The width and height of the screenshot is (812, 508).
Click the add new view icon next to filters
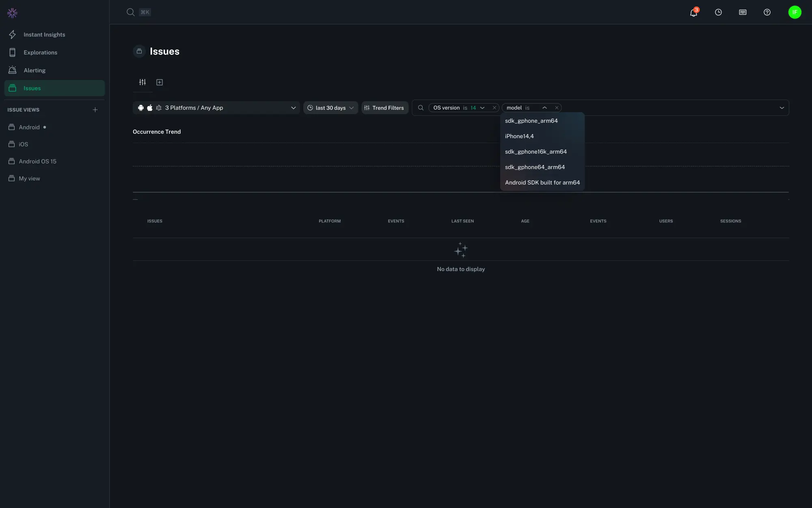coord(159,82)
